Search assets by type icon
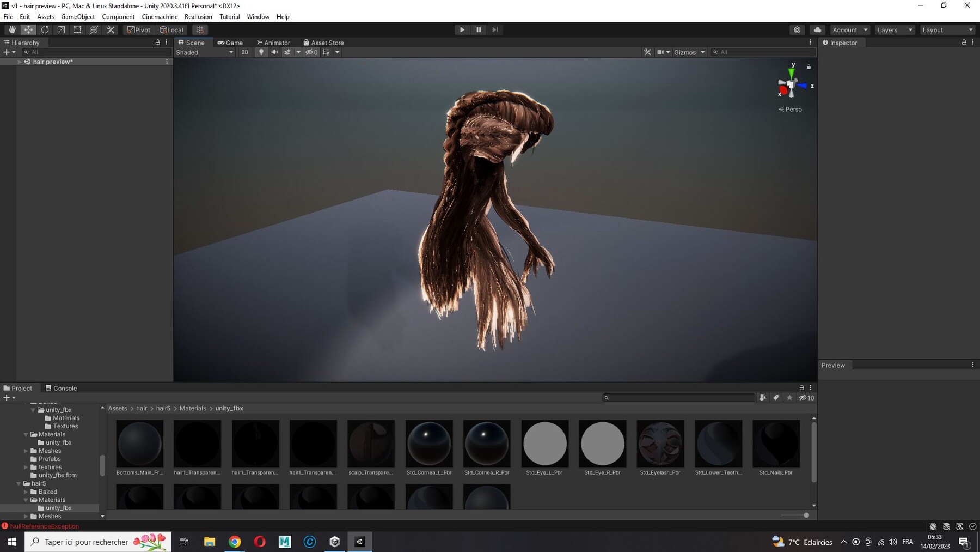The height and width of the screenshot is (552, 980). click(x=763, y=398)
